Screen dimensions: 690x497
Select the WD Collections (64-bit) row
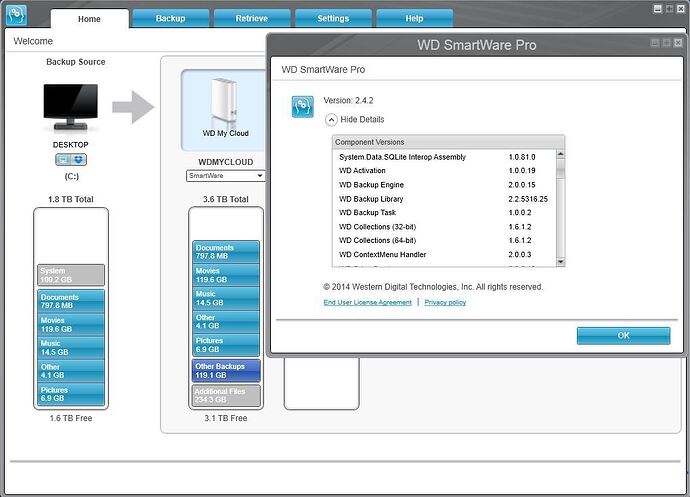[444, 240]
